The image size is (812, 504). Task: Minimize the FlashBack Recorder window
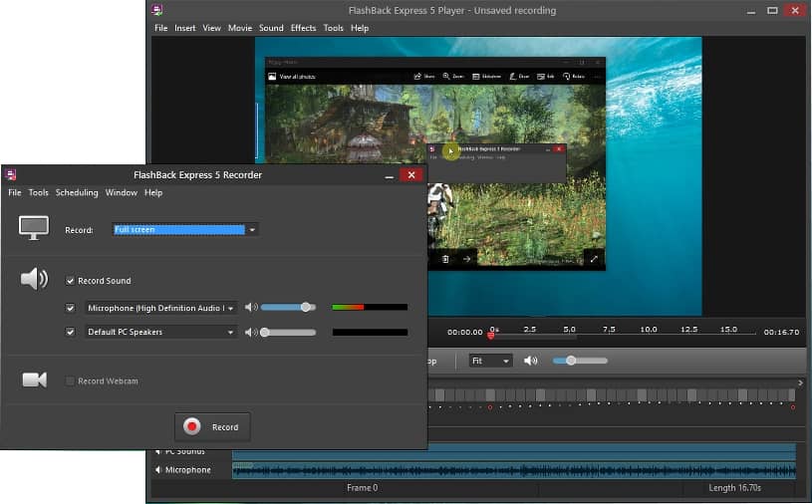[x=390, y=176]
